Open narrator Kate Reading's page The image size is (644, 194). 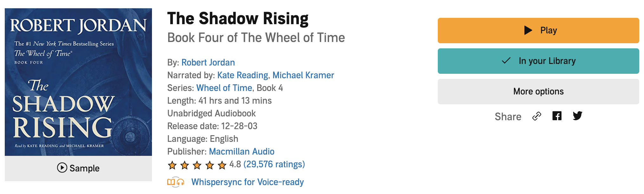243,75
